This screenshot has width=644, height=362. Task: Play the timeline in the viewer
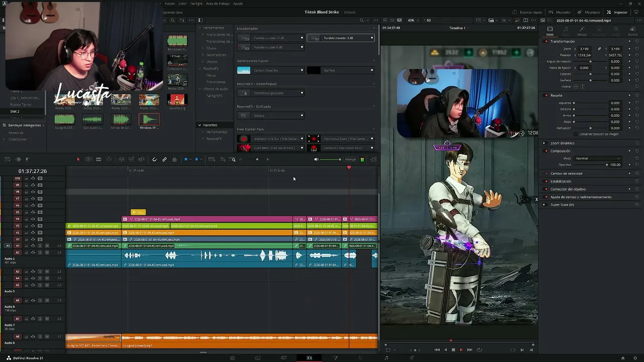(x=461, y=350)
